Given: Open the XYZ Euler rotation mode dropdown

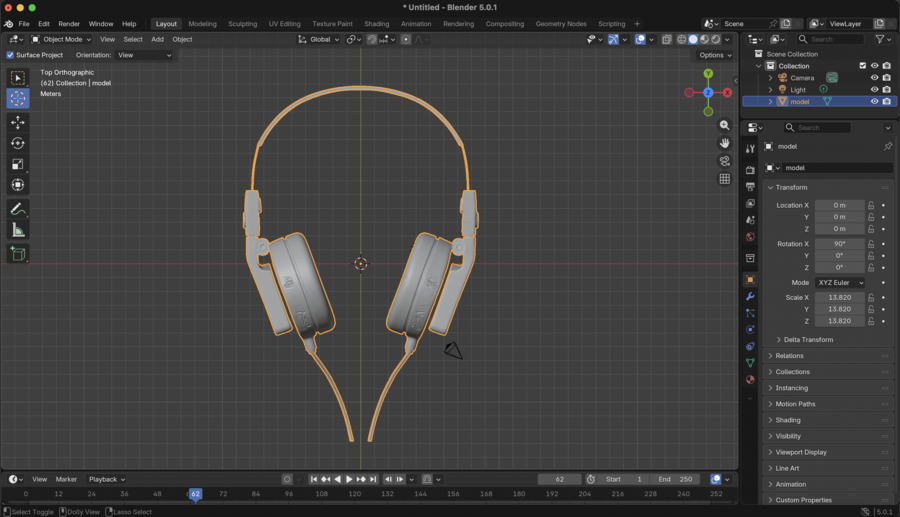Looking at the screenshot, I should (839, 283).
